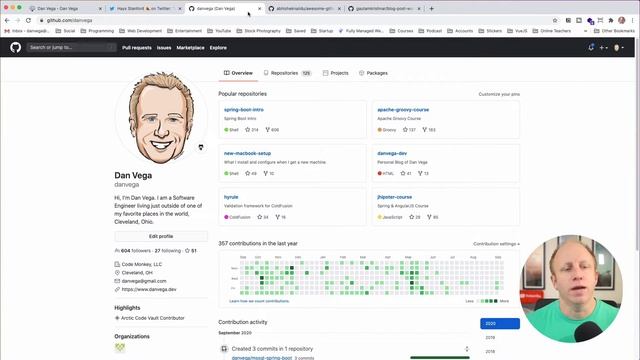The image size is (640, 360).
Task: Reload the page with refresh icon
Action: [28, 20]
